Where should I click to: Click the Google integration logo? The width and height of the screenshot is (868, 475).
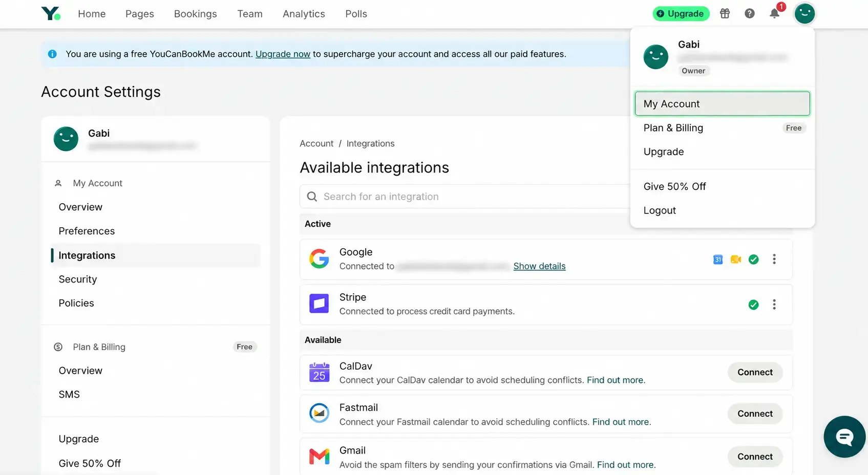[319, 259]
